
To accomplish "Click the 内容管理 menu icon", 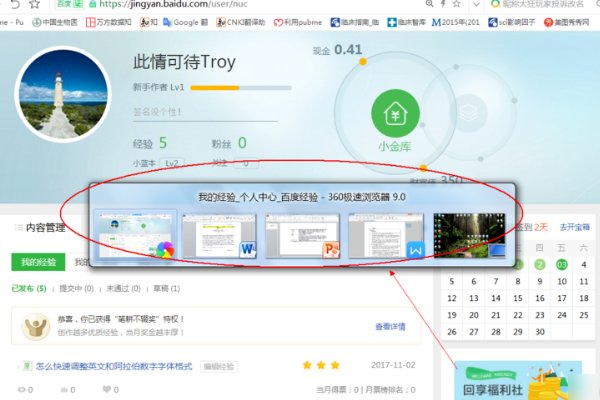I will pos(18,228).
